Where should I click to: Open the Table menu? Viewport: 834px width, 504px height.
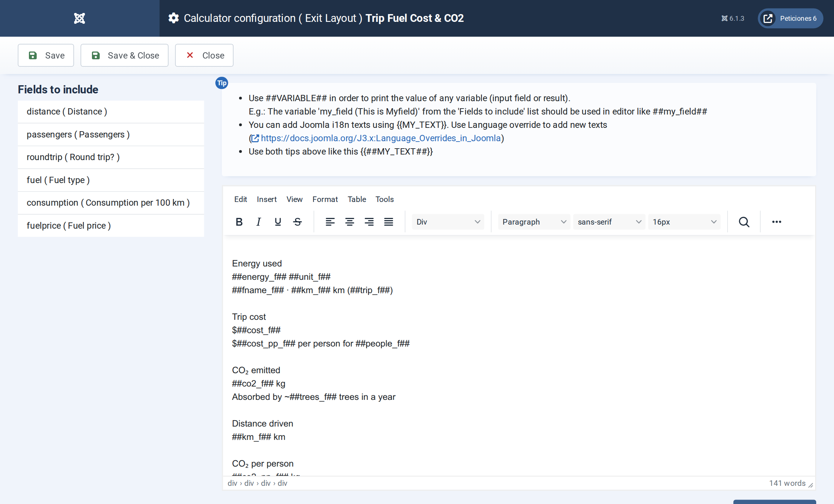coord(357,199)
